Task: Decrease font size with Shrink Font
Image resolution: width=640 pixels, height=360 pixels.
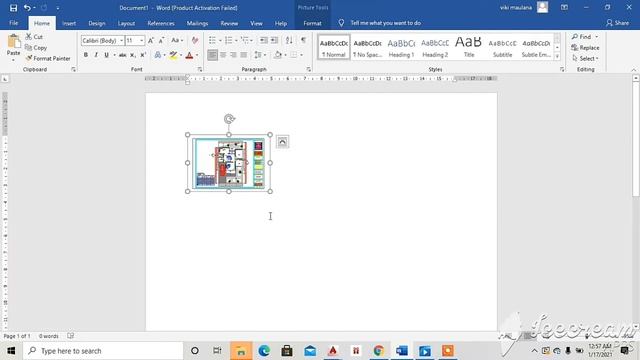Action: click(161, 40)
